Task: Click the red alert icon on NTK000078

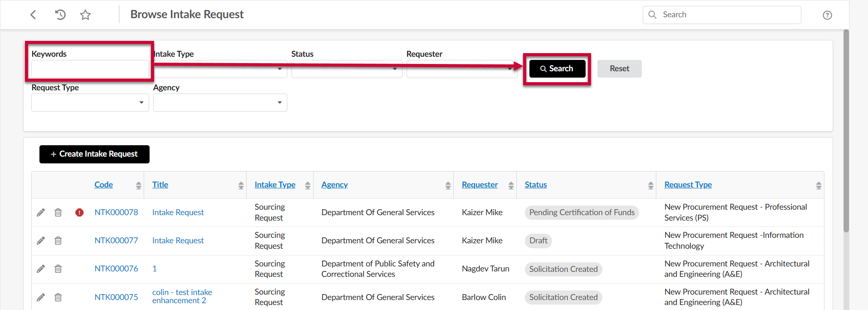Action: pyautogui.click(x=79, y=212)
